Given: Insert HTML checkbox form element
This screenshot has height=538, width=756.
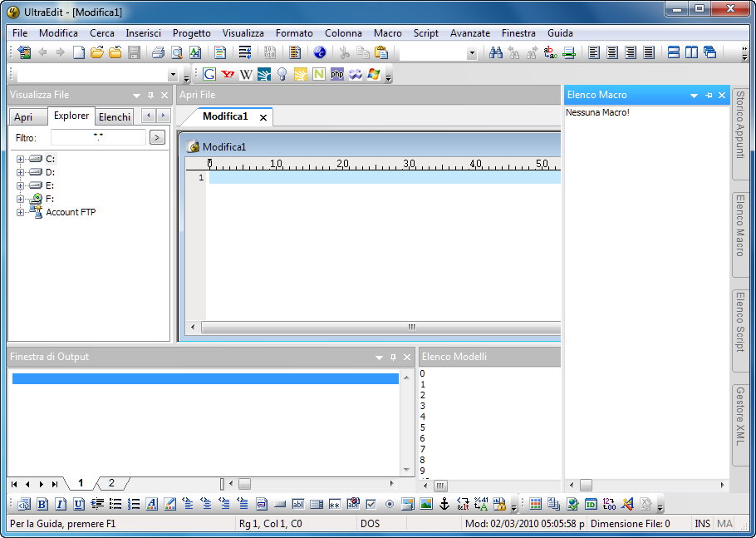Looking at the screenshot, I should [371, 504].
